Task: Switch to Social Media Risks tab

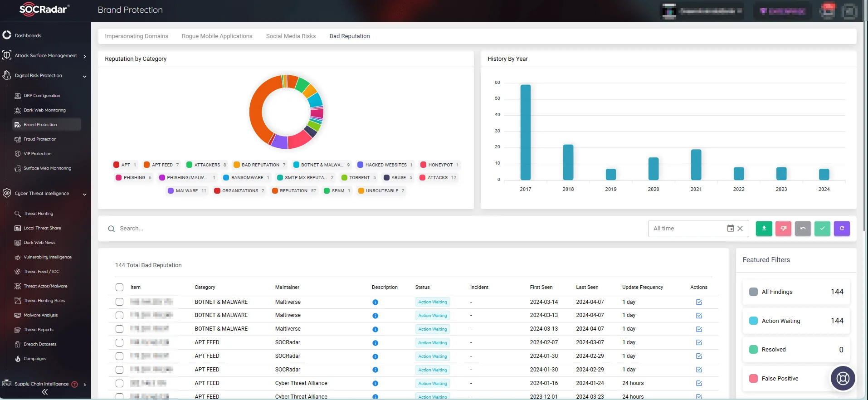Action: pyautogui.click(x=291, y=36)
